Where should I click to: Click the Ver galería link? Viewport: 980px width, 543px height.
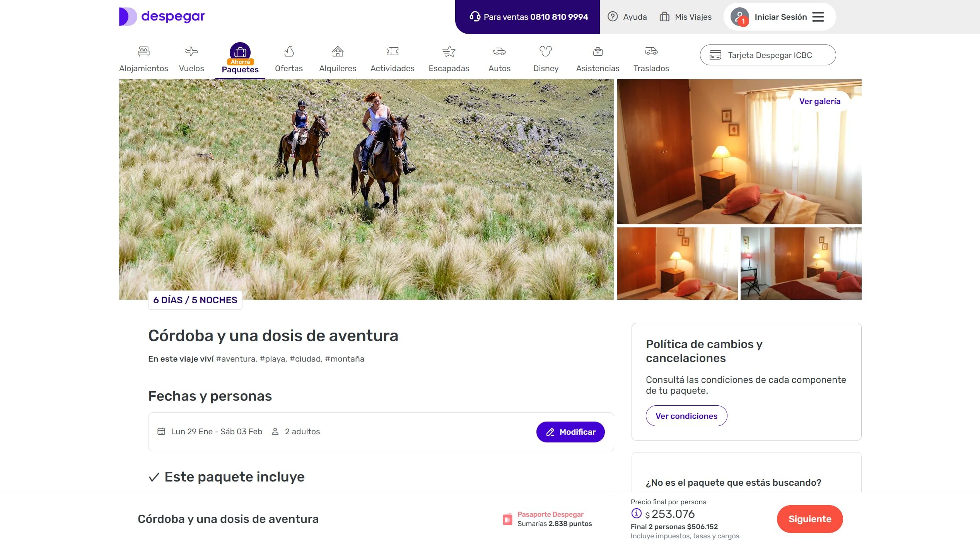(820, 101)
